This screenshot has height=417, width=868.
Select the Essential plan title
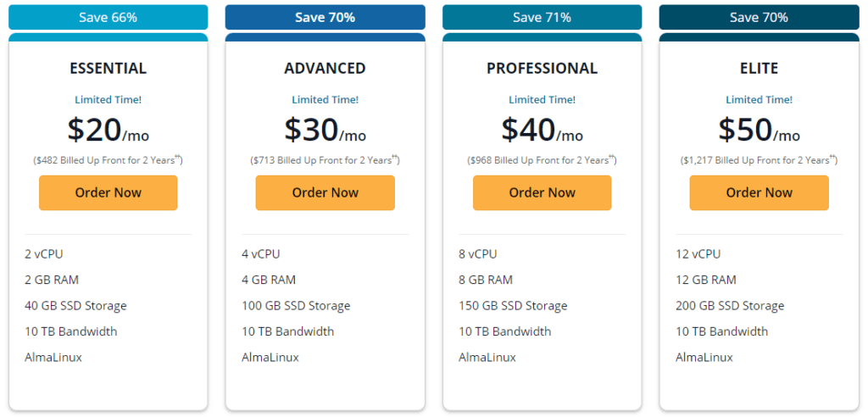point(108,69)
